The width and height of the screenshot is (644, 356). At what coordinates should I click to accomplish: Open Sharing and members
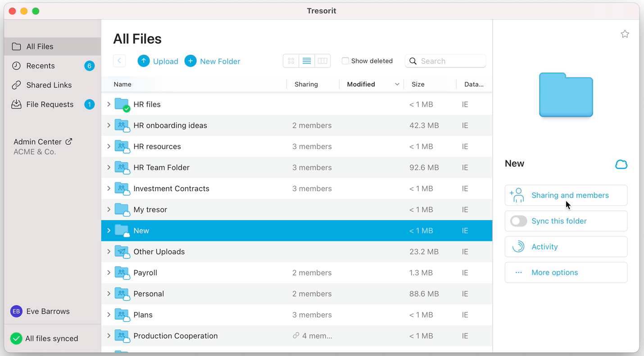click(x=566, y=195)
